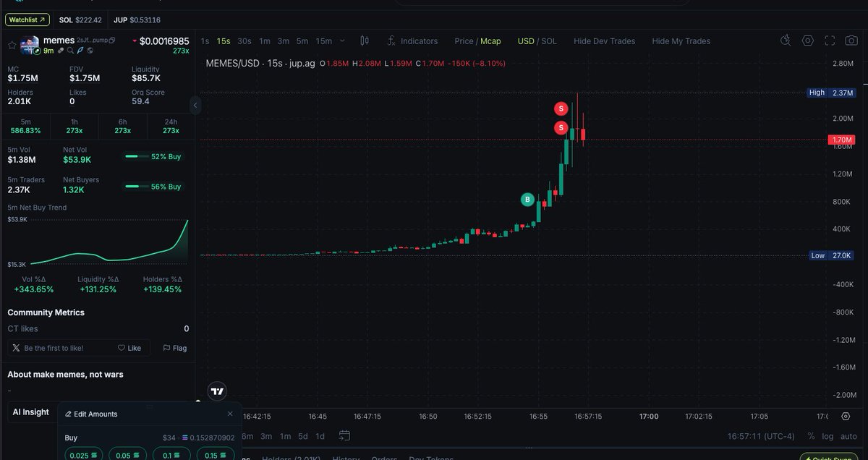
Task: Click the B buy marker on chart
Action: click(528, 199)
